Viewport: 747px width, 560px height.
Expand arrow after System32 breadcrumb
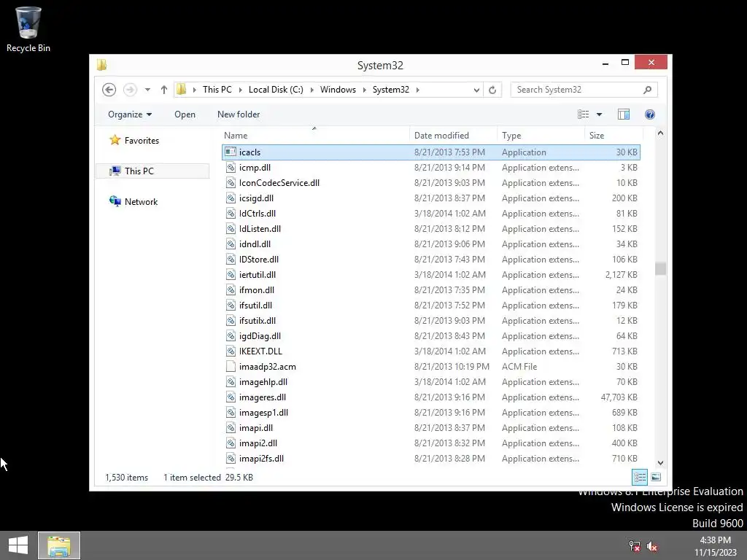[x=418, y=90]
